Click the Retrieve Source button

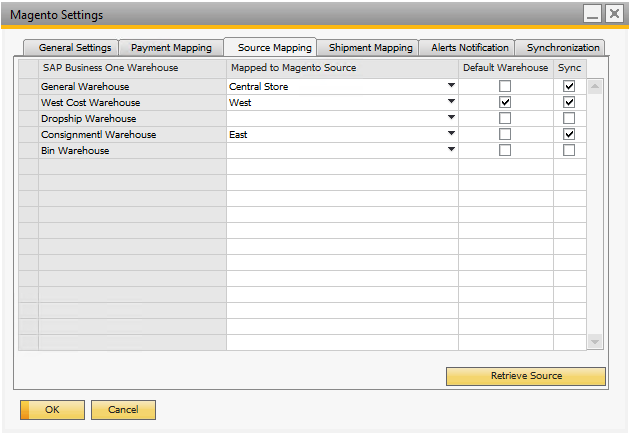pos(526,376)
